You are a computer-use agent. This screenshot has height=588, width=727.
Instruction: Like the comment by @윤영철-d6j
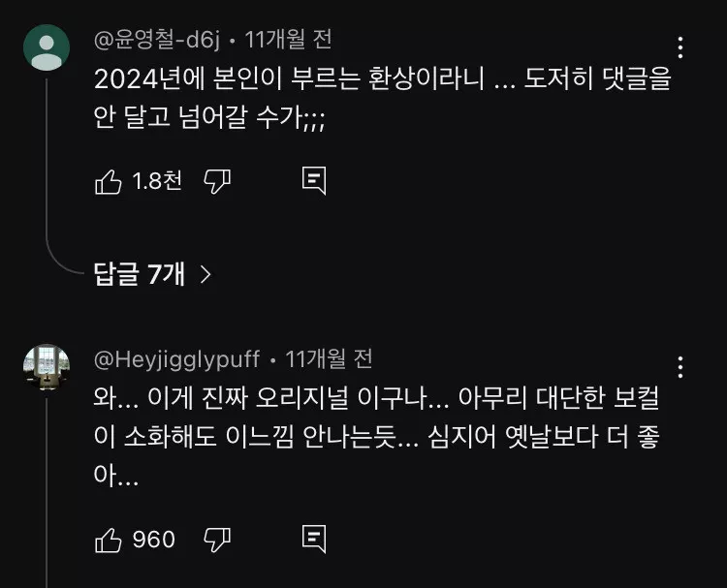(108, 181)
